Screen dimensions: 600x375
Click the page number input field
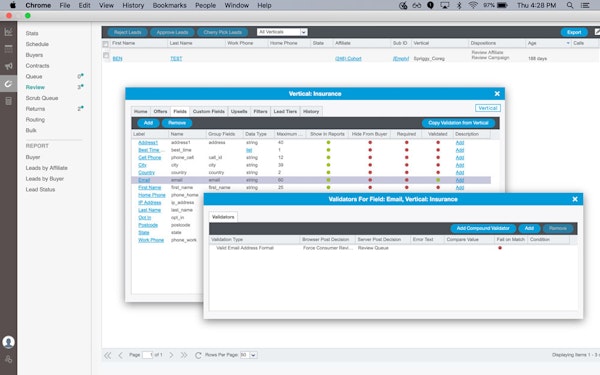pyautogui.click(x=147, y=355)
